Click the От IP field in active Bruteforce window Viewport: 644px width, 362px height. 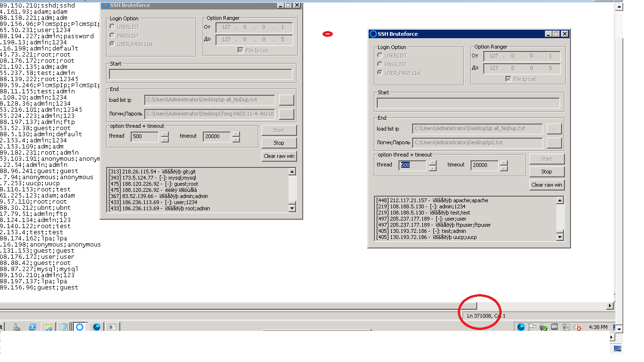[x=522, y=56]
